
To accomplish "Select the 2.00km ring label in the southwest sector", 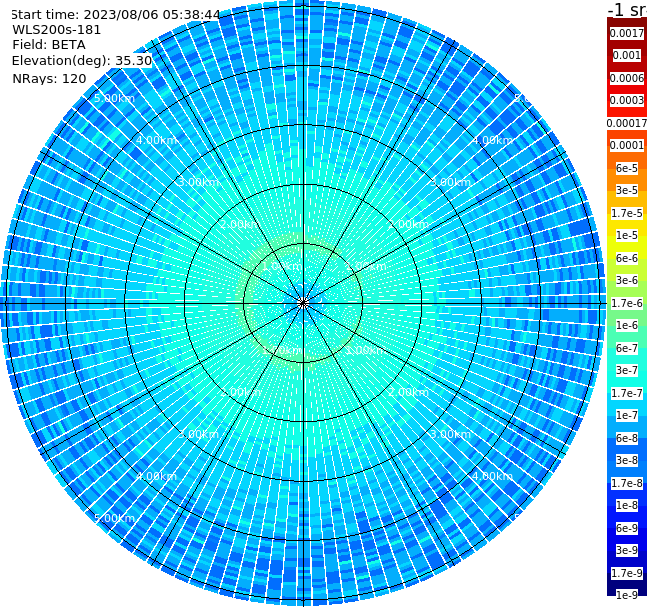I will coord(241,392).
